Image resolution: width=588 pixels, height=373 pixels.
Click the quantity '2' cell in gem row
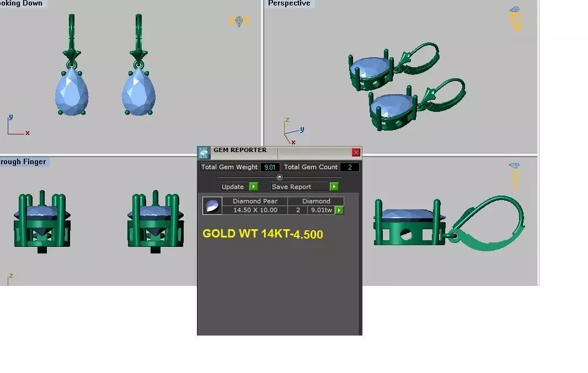pos(298,210)
